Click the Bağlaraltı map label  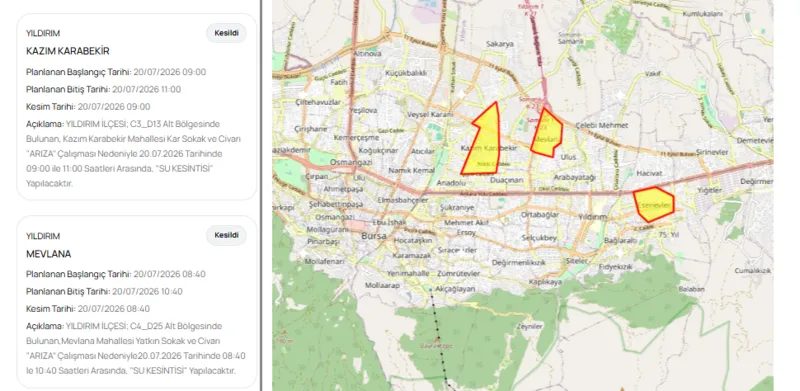[x=620, y=240]
